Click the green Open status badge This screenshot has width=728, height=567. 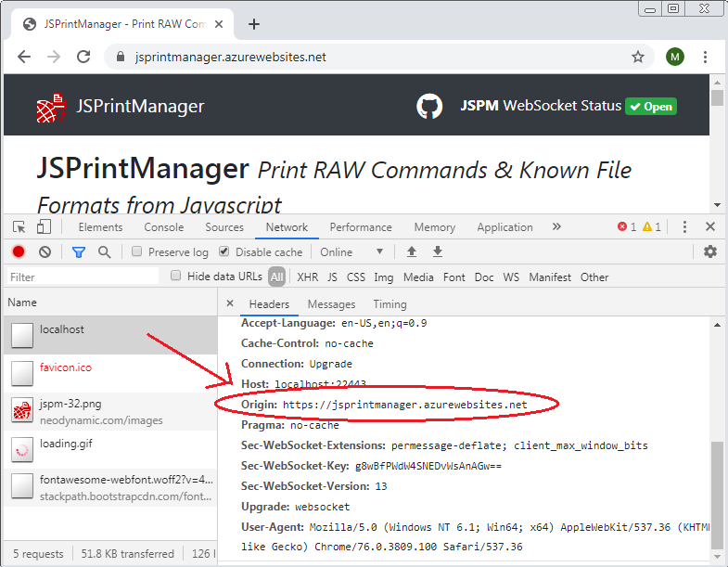pos(651,107)
